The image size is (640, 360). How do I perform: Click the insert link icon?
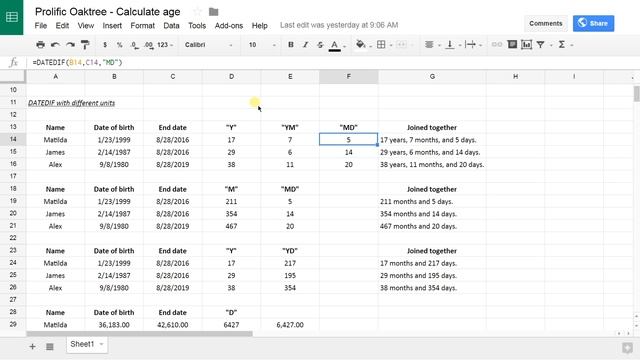coord(497,44)
